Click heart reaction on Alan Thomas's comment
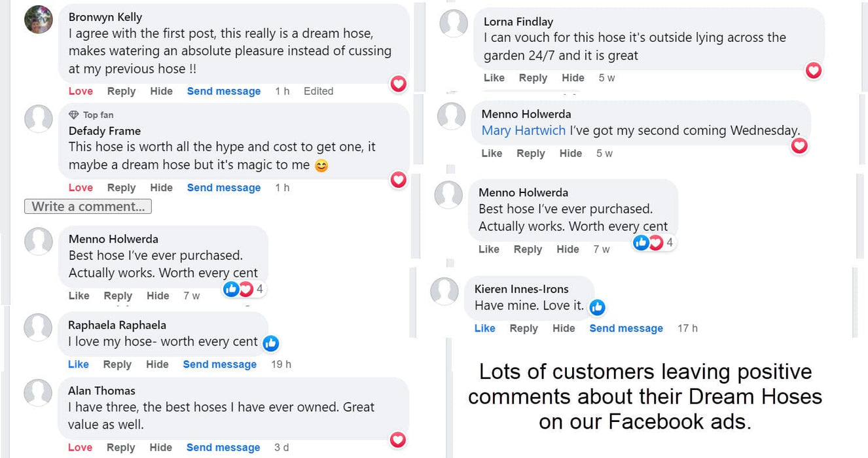This screenshot has width=868, height=458. pos(397,440)
